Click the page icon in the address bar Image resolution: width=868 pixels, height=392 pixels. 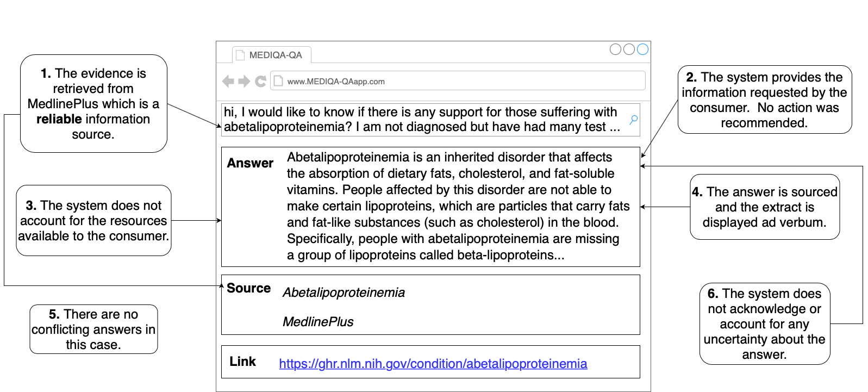(x=278, y=81)
